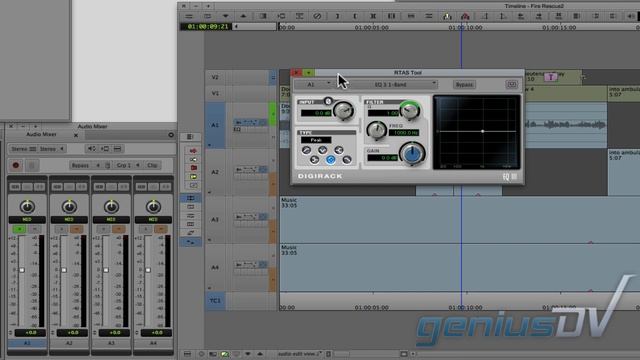The width and height of the screenshot is (640, 360).
Task: Select the low-shelf filter type icon
Action: click(x=314, y=160)
